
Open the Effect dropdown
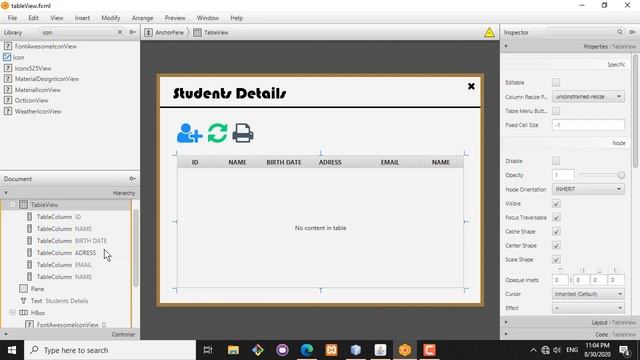coord(588,308)
